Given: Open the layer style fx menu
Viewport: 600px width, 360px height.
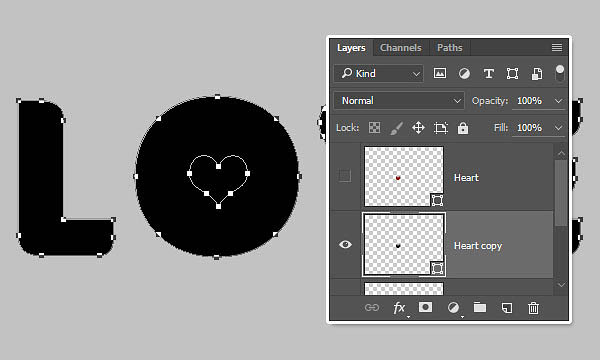Looking at the screenshot, I should (x=399, y=308).
